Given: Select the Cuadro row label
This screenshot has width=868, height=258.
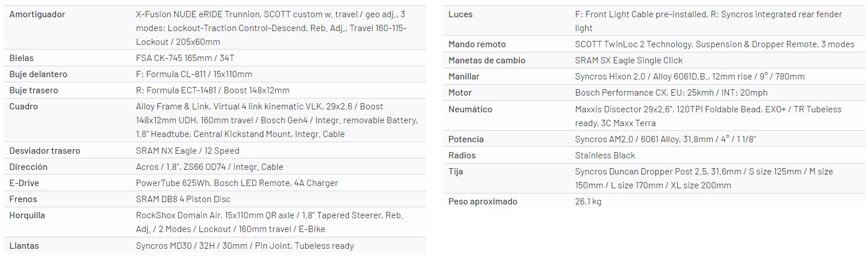Looking at the screenshot, I should (24, 107).
